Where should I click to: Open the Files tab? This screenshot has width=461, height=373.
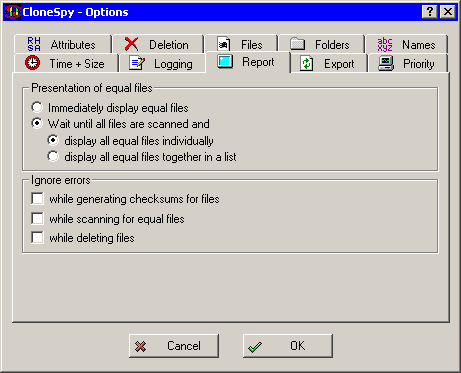coord(241,44)
